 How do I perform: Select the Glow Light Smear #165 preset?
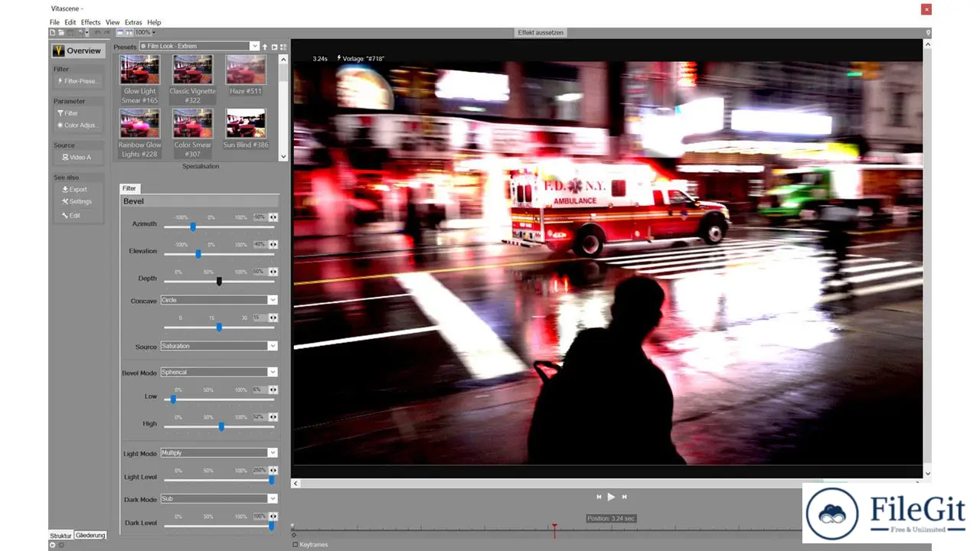140,80
